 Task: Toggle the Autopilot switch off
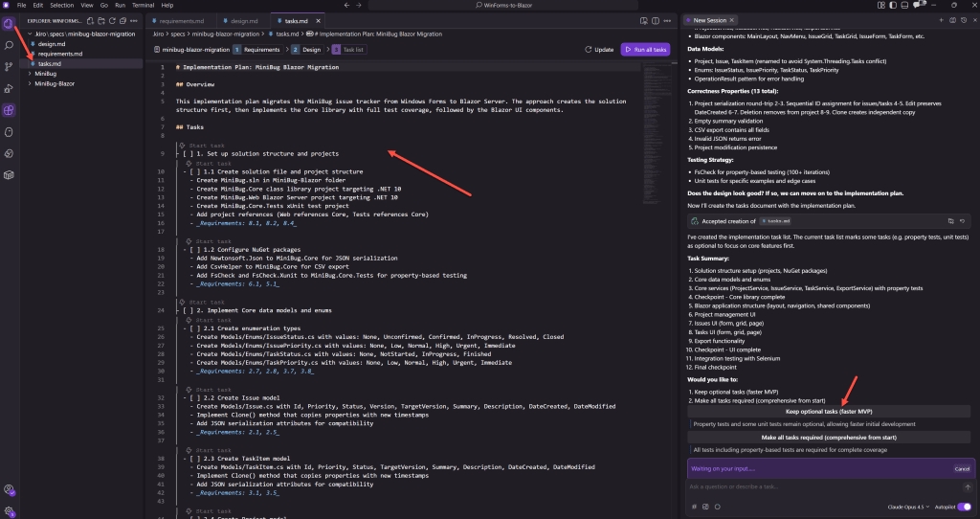[964, 506]
